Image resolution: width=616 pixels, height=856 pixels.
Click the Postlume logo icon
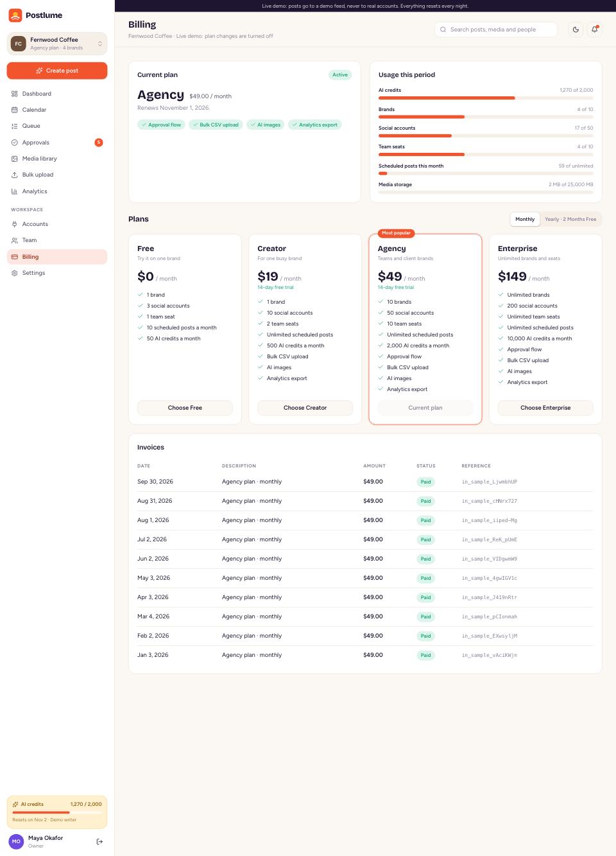point(15,15)
